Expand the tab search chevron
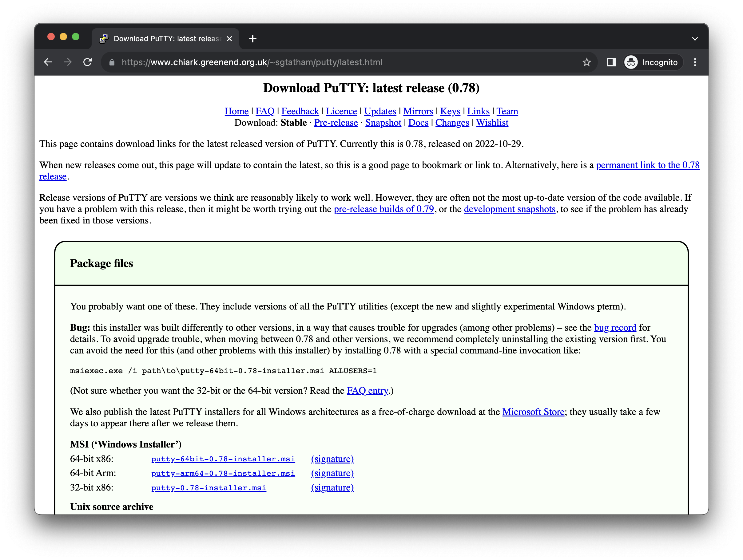The width and height of the screenshot is (743, 560). [695, 39]
